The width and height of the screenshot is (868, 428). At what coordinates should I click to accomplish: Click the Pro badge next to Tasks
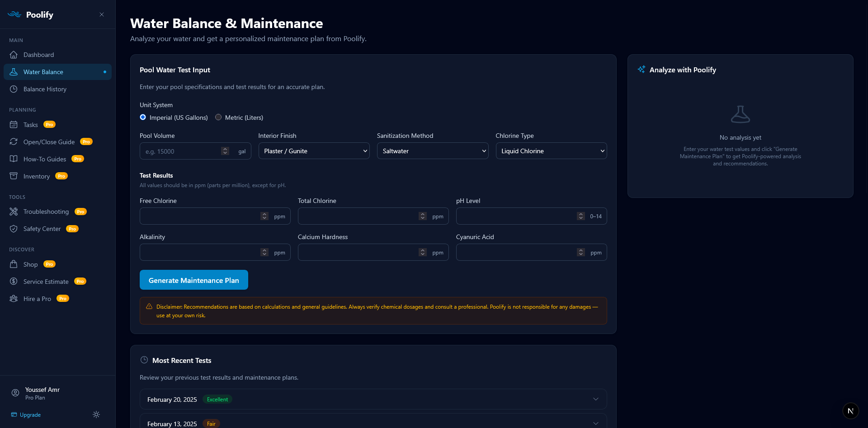coord(50,124)
